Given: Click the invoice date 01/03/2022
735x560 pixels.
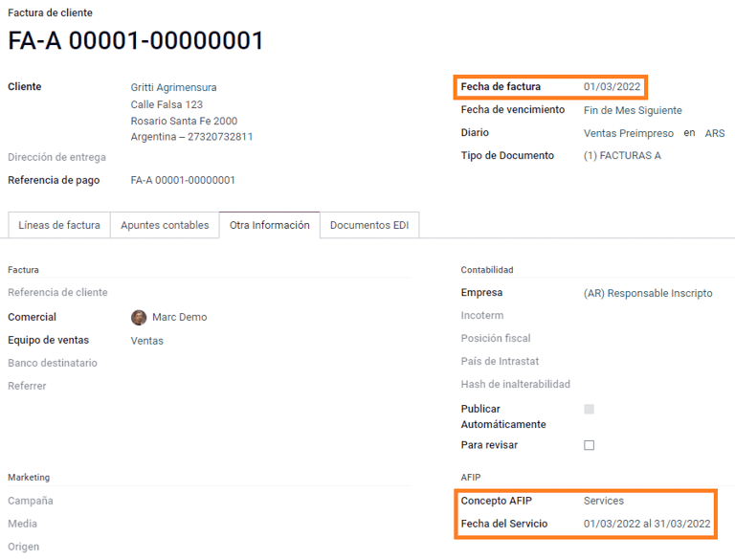Looking at the screenshot, I should click(x=612, y=87).
